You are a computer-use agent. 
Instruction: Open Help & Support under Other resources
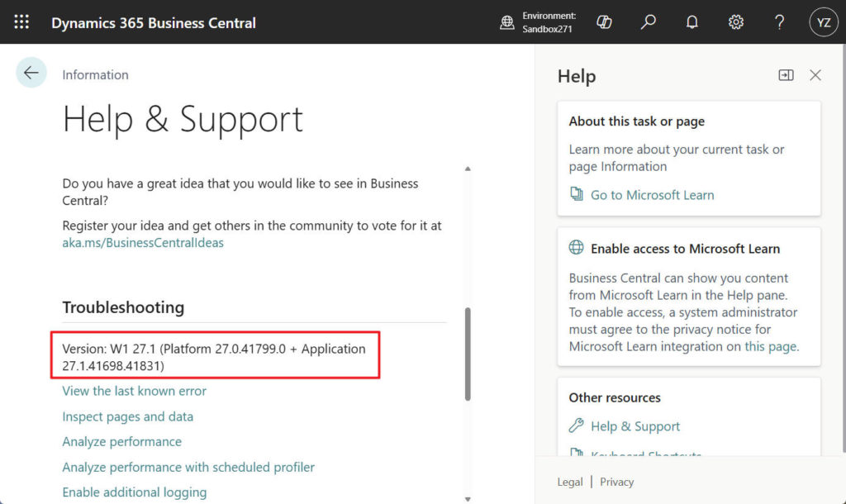tap(635, 426)
